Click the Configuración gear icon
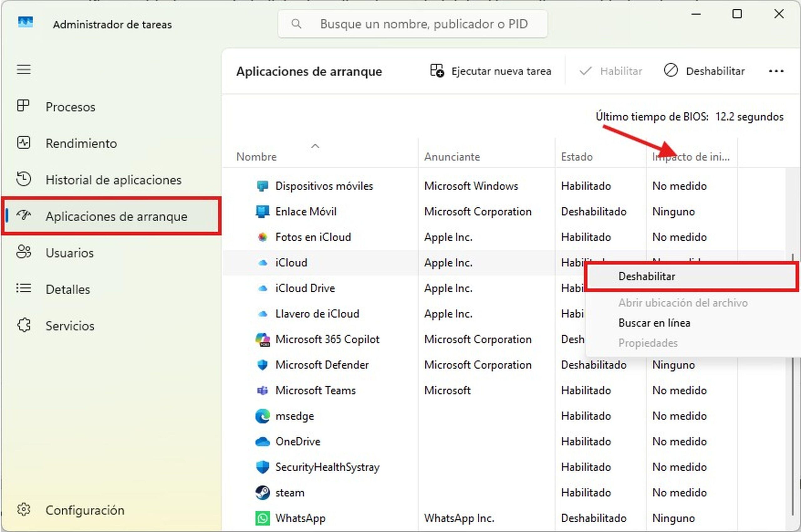This screenshot has width=801, height=532. point(24,509)
